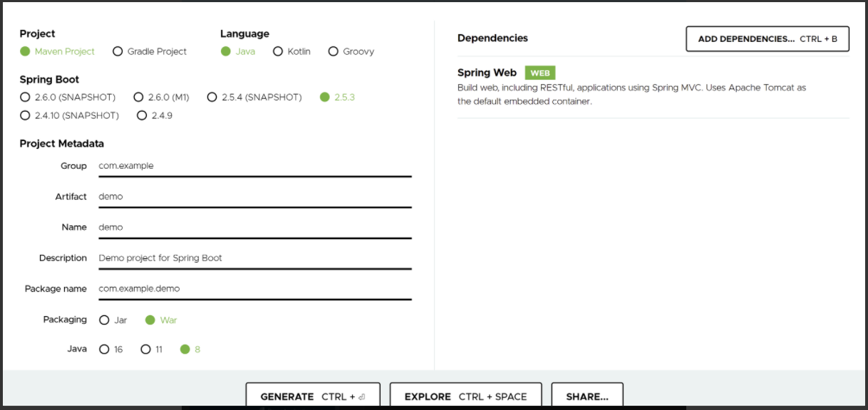Focus the Artifact input field

[254, 196]
